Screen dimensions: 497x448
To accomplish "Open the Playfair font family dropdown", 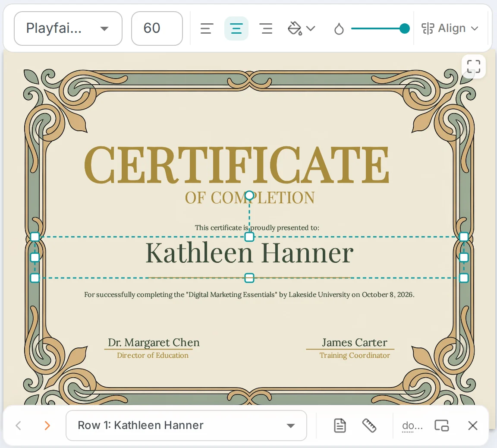I will point(68,28).
